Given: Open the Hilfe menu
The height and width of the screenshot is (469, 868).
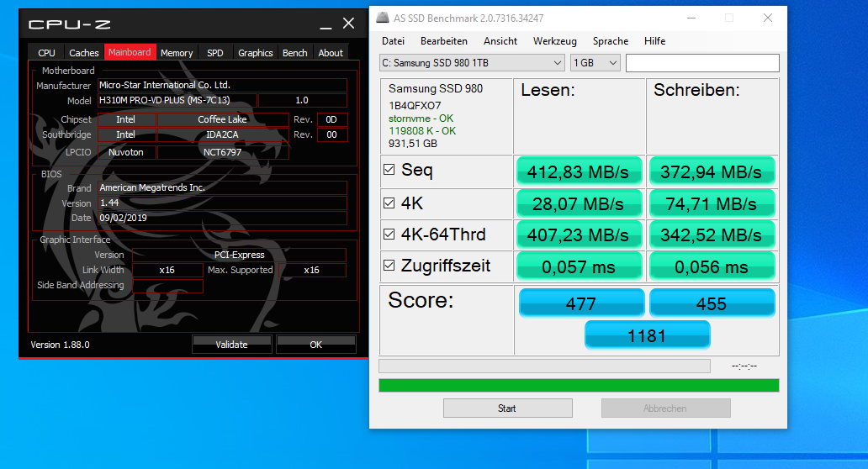Looking at the screenshot, I should [x=654, y=41].
